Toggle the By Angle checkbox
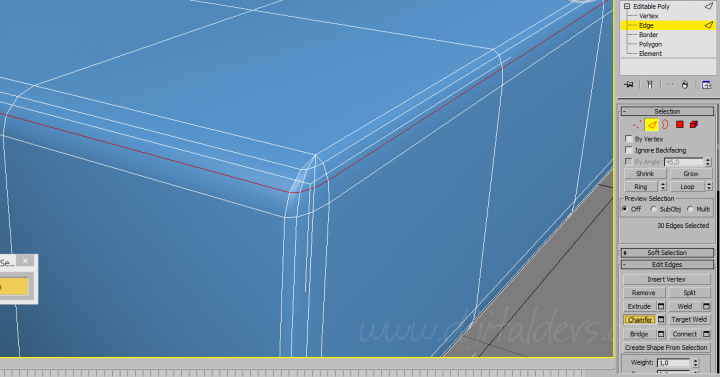Screen dimensions: 720x377 629,162
